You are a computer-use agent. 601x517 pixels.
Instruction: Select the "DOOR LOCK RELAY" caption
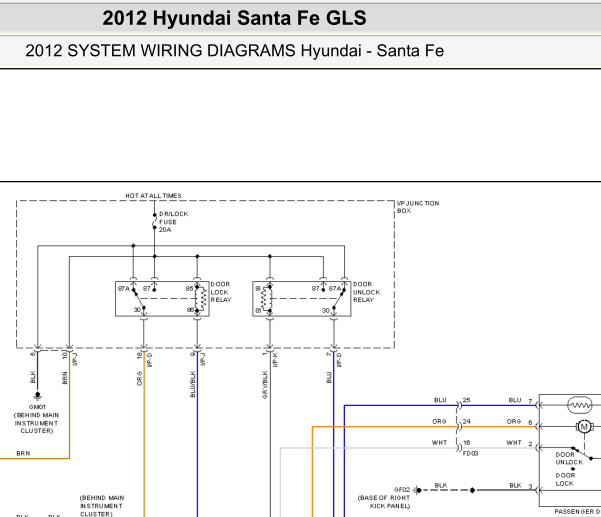(x=221, y=292)
